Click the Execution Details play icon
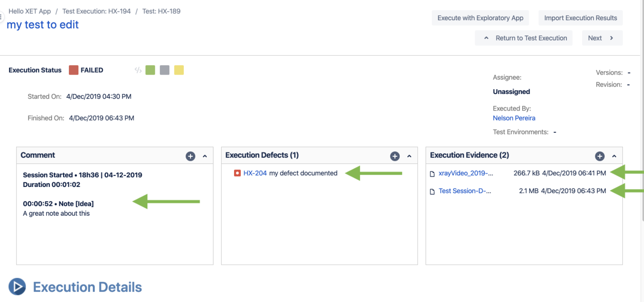The width and height of the screenshot is (644, 302). tap(17, 287)
